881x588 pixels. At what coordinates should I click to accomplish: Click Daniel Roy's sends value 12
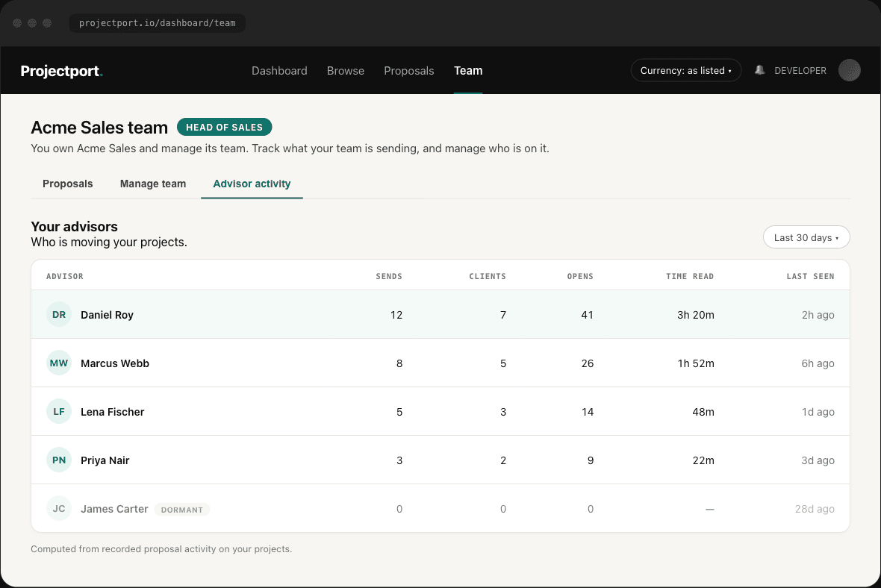(x=396, y=315)
